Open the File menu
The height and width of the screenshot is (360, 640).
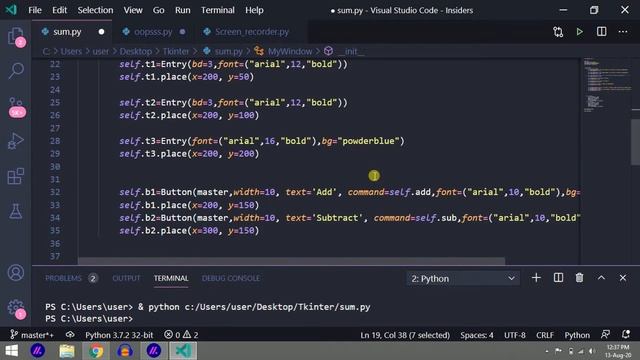pos(35,10)
